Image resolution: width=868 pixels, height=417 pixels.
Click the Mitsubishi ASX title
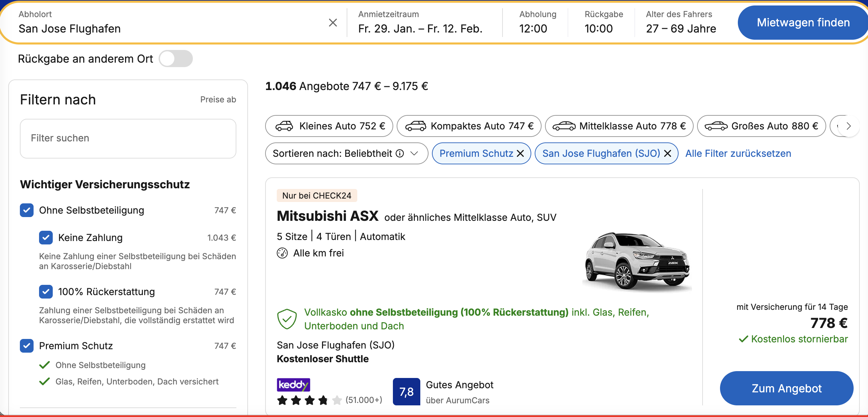click(327, 216)
